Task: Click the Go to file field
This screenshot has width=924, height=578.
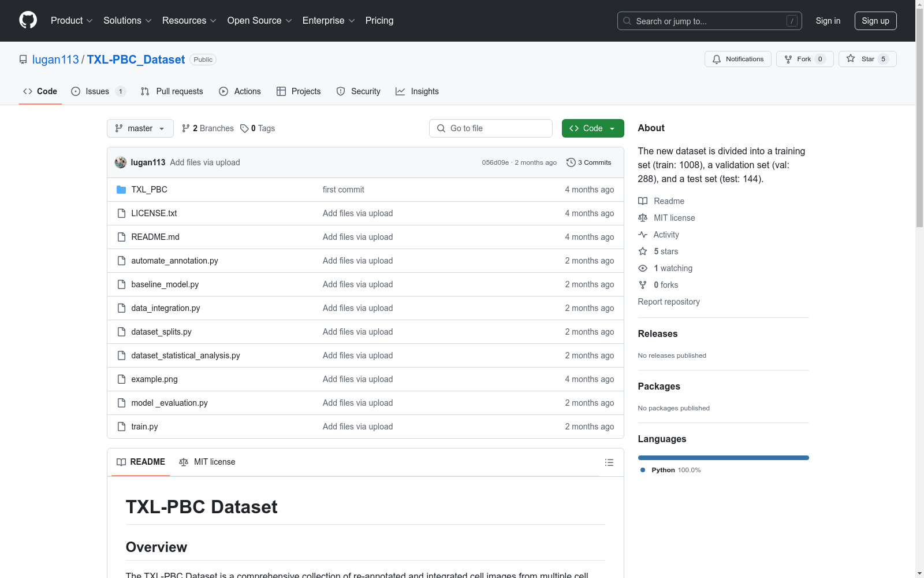Action: click(491, 128)
